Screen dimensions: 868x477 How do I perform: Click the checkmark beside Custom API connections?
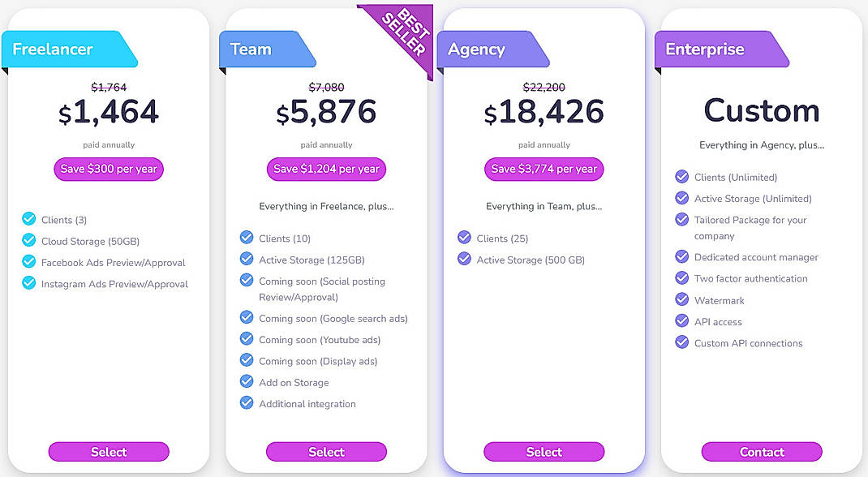681,342
